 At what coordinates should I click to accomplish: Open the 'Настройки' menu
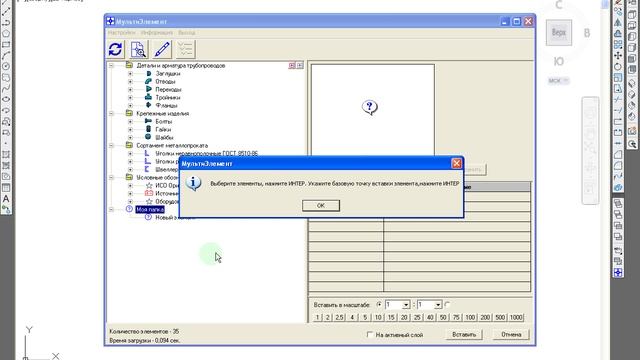[x=122, y=33]
